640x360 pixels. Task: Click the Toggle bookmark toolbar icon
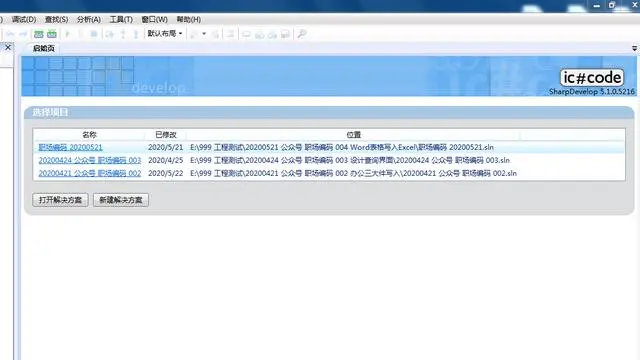pyautogui.click(x=246, y=34)
